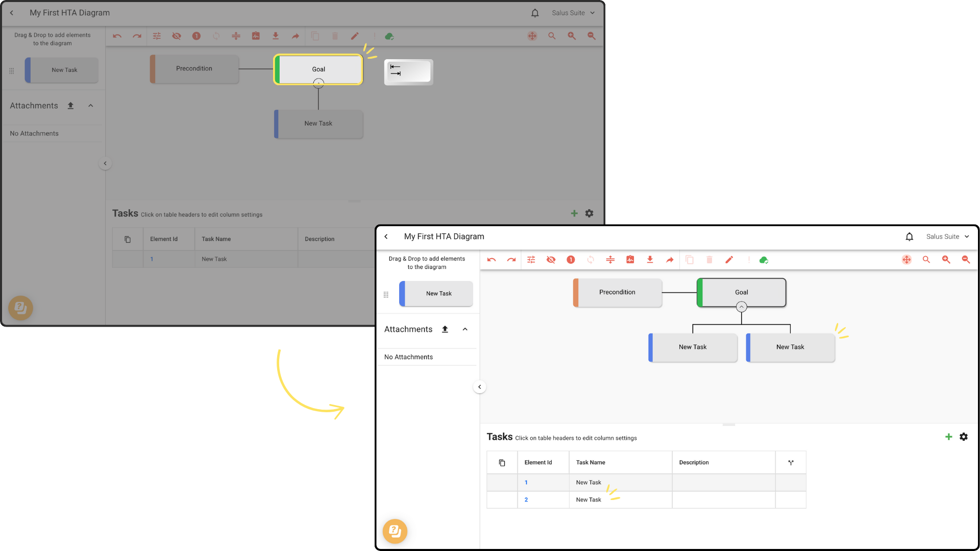This screenshot has height=551, width=980.
Task: Toggle the red number-one badge icon in the foreground toolbar
Action: coord(571,260)
